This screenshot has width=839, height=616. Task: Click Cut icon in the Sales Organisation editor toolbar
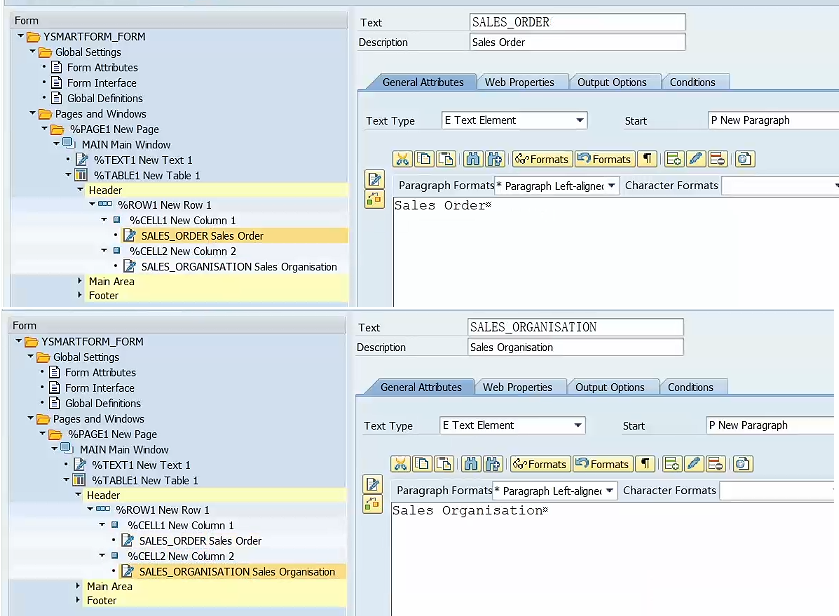(400, 464)
